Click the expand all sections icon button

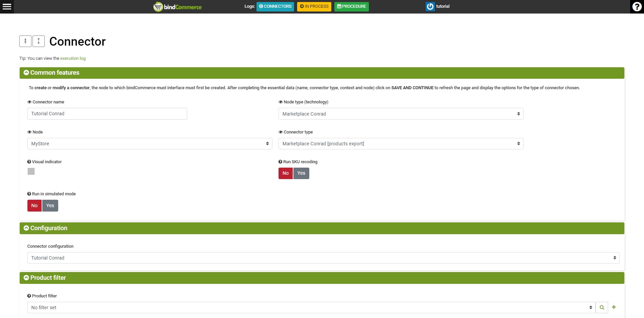(x=39, y=41)
